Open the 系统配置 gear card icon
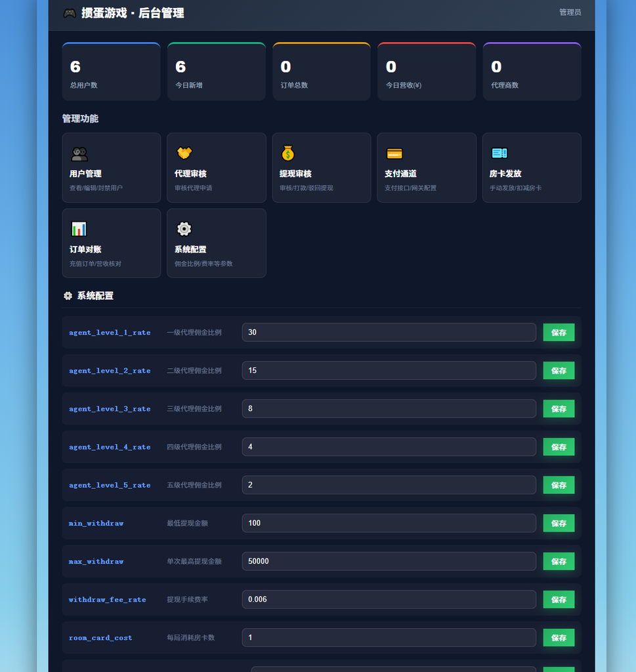 pos(184,229)
